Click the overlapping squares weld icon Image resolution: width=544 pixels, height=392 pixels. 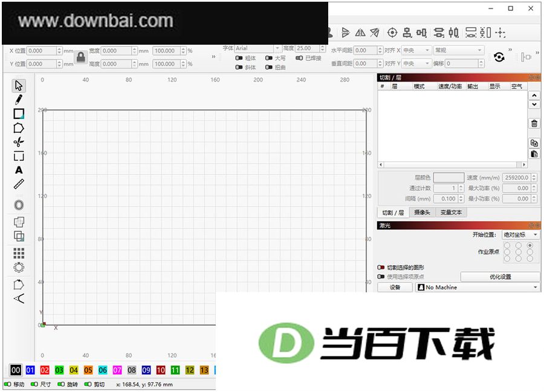click(x=19, y=222)
